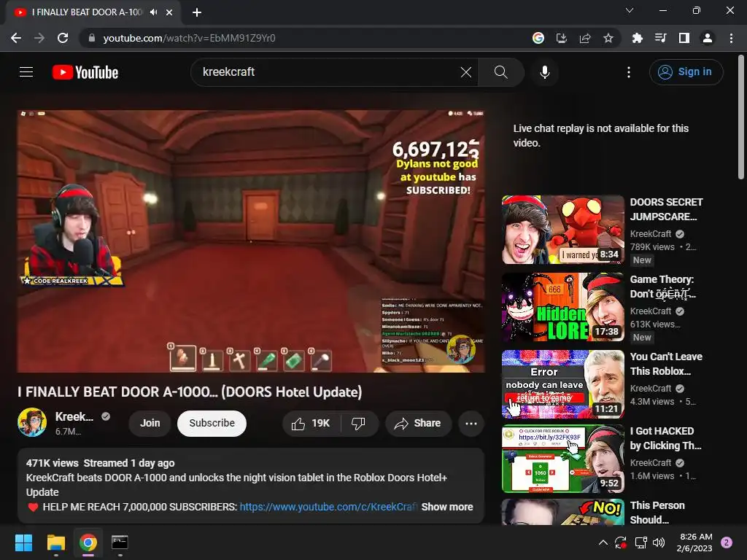Open the Chrome profile icon

tap(708, 38)
